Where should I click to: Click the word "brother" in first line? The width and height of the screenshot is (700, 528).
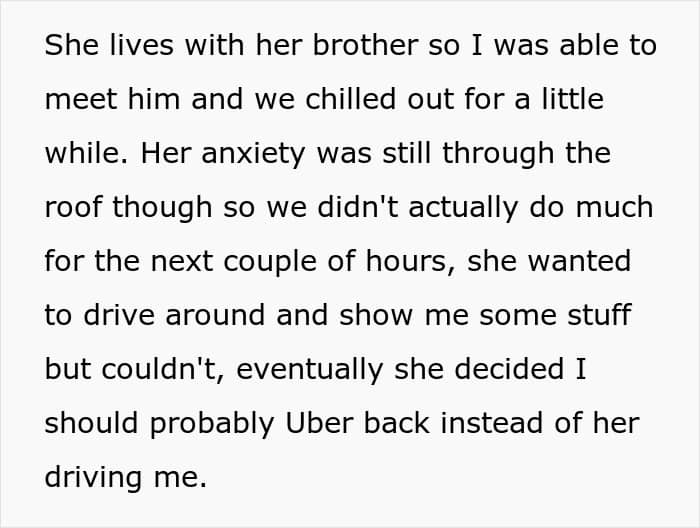click(x=366, y=45)
